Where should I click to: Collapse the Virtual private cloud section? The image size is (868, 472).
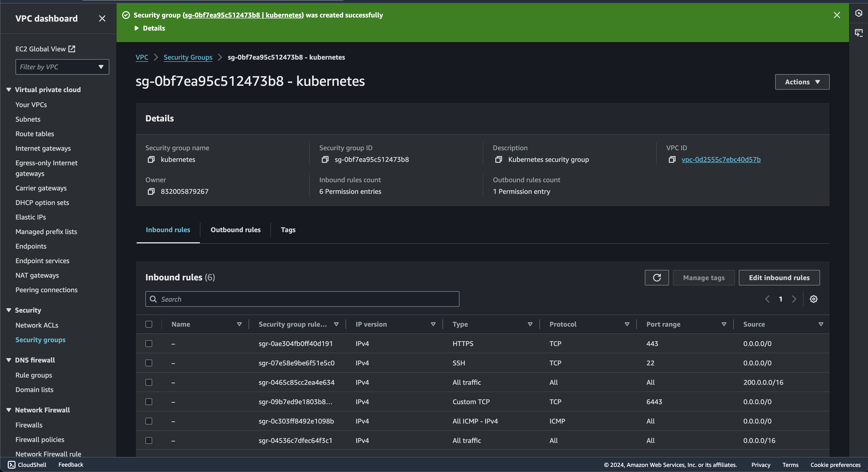coord(9,90)
